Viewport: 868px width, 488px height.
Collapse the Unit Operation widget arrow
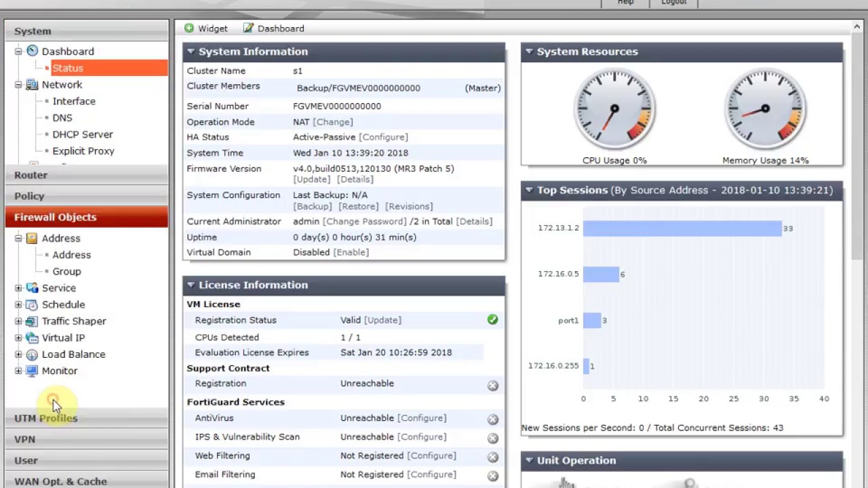coord(529,460)
